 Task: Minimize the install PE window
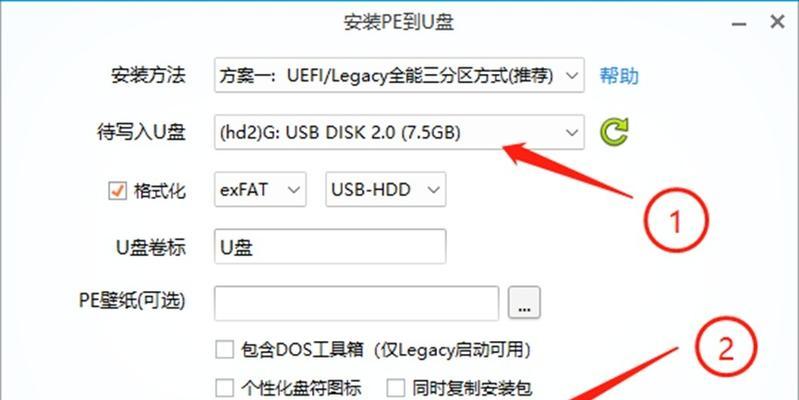739,25
